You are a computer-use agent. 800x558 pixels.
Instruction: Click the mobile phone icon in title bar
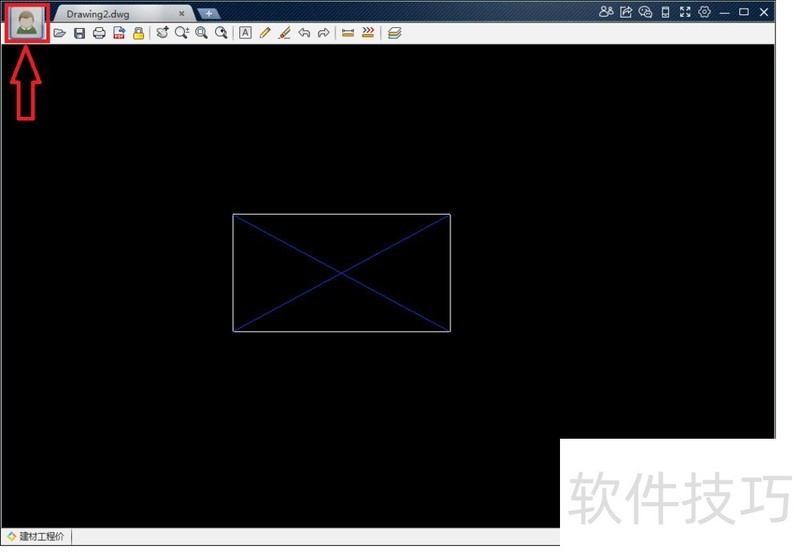click(665, 12)
